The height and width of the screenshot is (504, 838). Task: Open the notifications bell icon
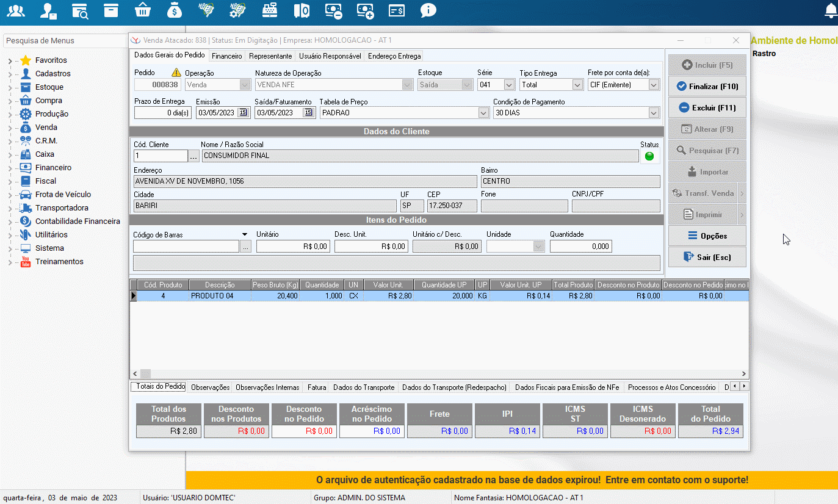click(830, 10)
